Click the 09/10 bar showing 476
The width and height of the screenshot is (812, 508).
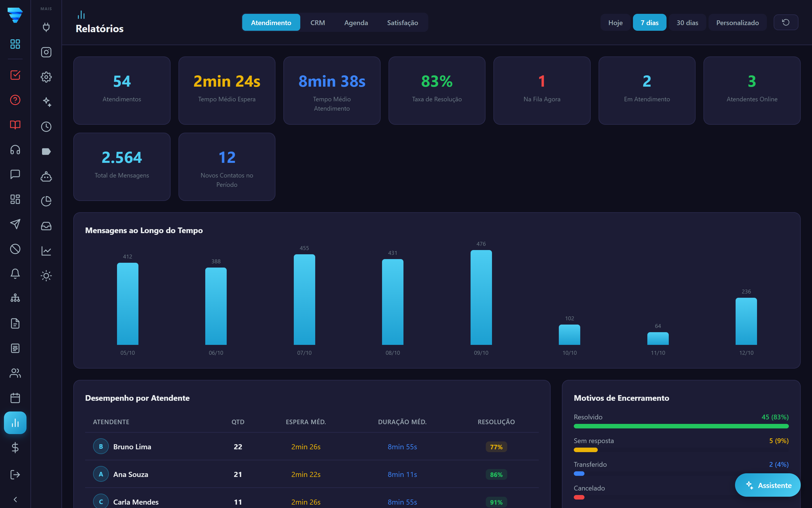(481, 297)
